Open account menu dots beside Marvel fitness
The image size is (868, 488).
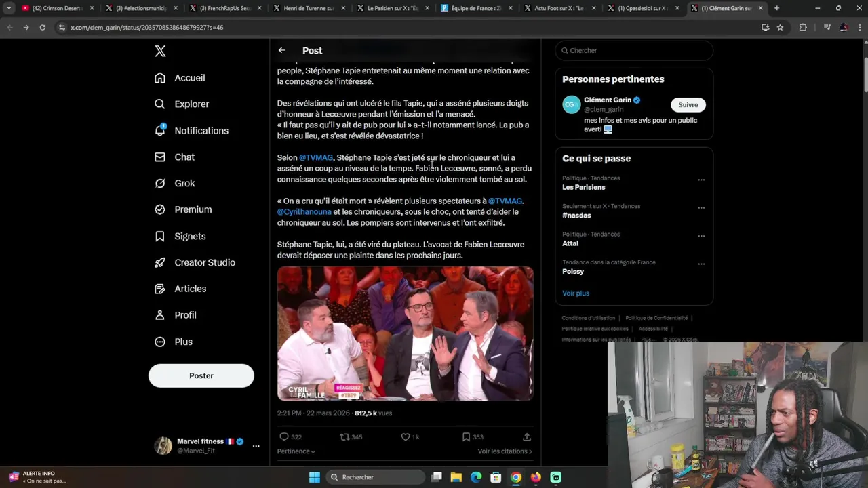point(256,446)
